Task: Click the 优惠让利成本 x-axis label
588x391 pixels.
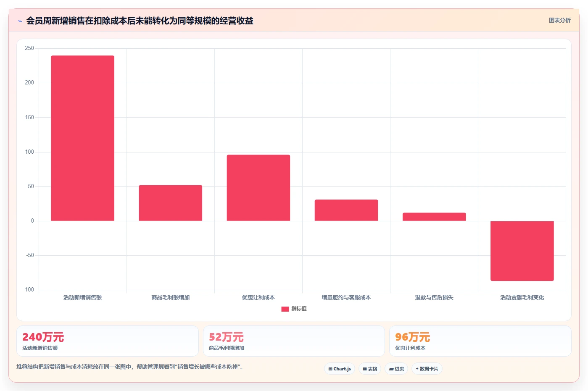Action: 258,297
